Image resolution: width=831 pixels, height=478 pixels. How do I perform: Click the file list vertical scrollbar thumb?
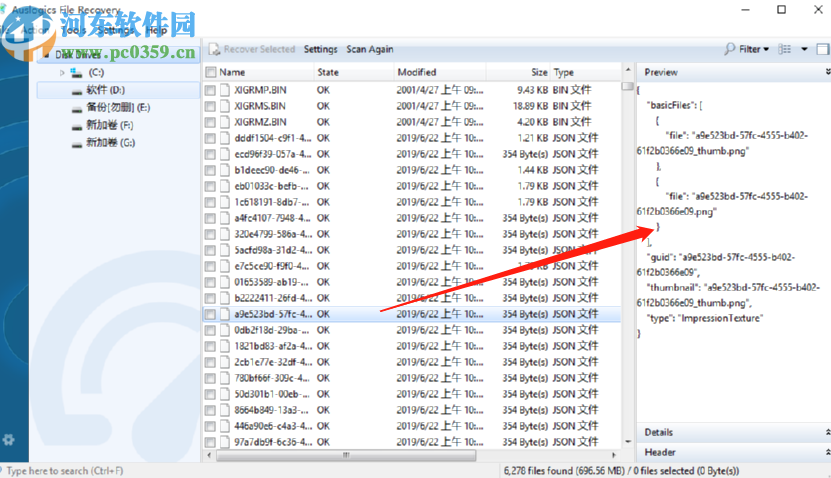[x=628, y=86]
